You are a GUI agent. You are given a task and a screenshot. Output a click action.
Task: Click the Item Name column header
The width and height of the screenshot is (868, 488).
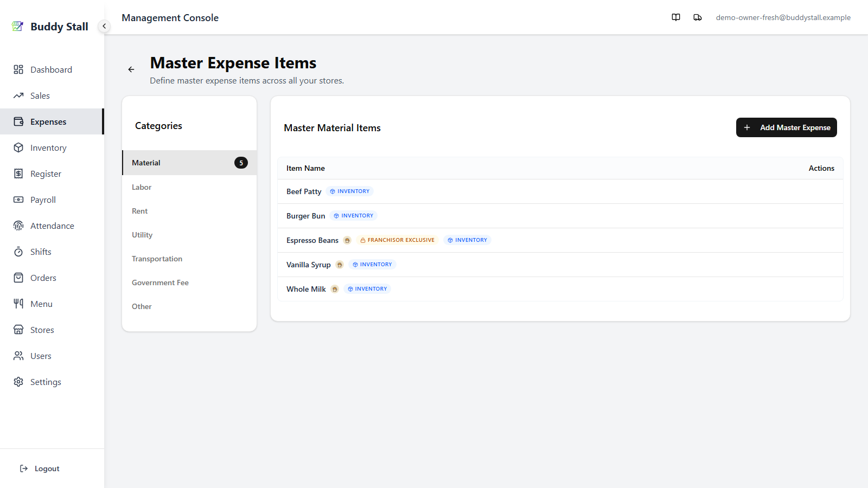[x=305, y=168]
